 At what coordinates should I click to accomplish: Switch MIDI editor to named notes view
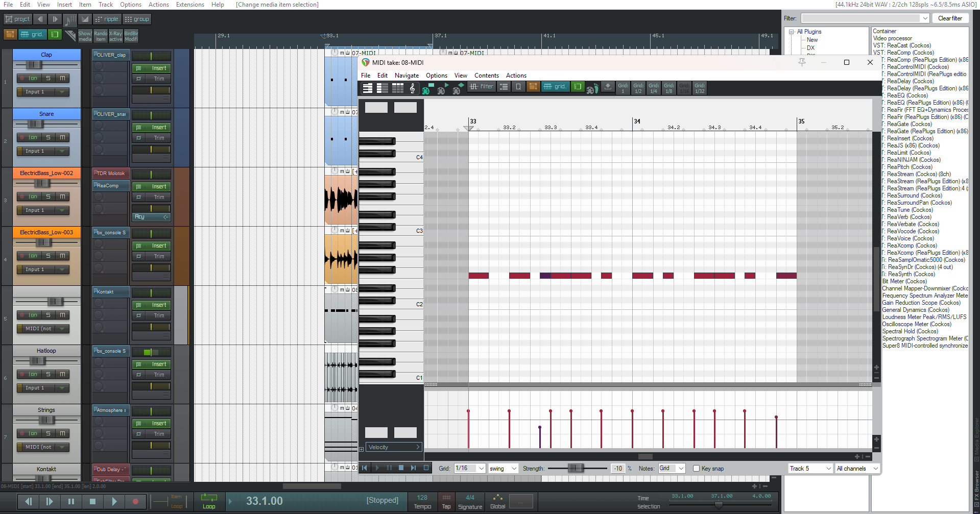(383, 88)
